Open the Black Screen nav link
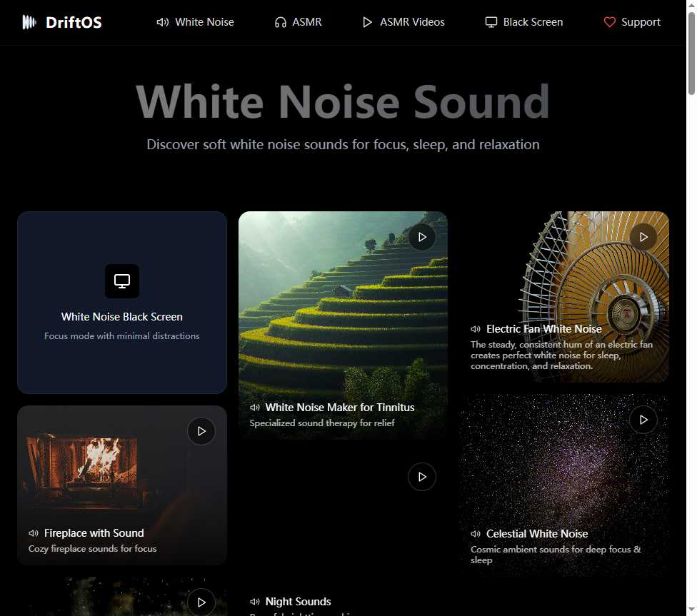697x616 pixels. coord(523,22)
